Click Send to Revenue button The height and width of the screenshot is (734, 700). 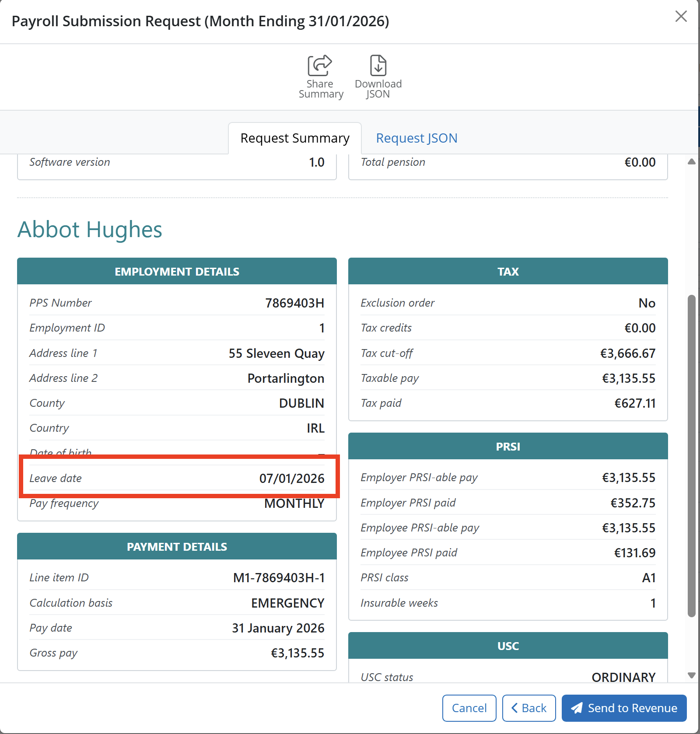coord(624,708)
